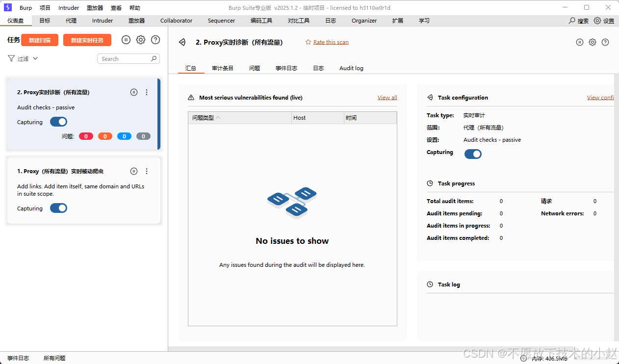The height and width of the screenshot is (364, 619).
Task: Sort by the 问题类型 column header
Action: [x=240, y=118]
